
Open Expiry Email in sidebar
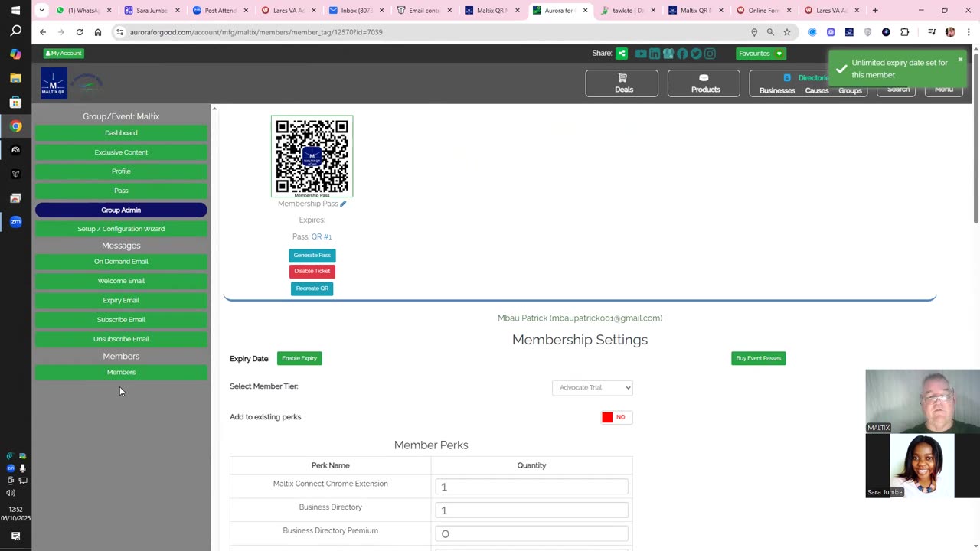pos(121,300)
